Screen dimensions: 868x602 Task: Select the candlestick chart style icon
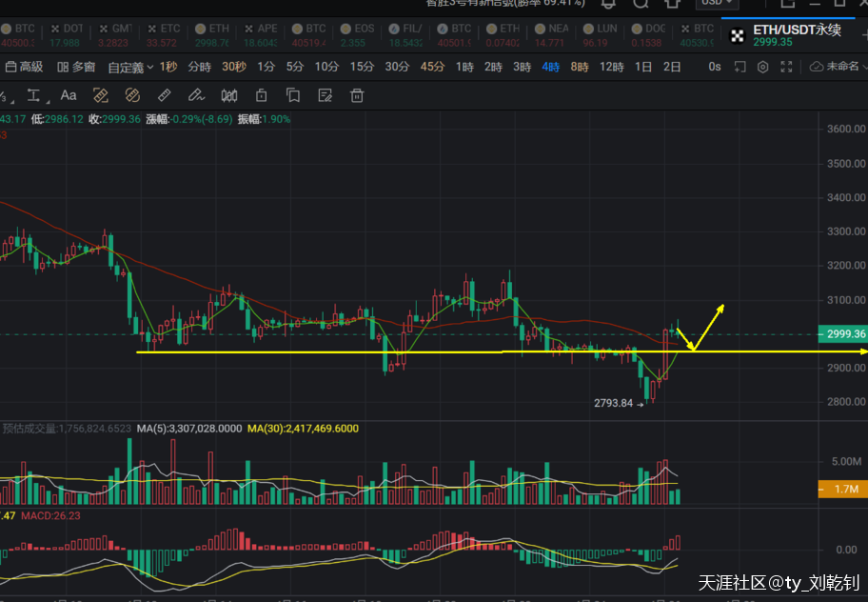228,95
